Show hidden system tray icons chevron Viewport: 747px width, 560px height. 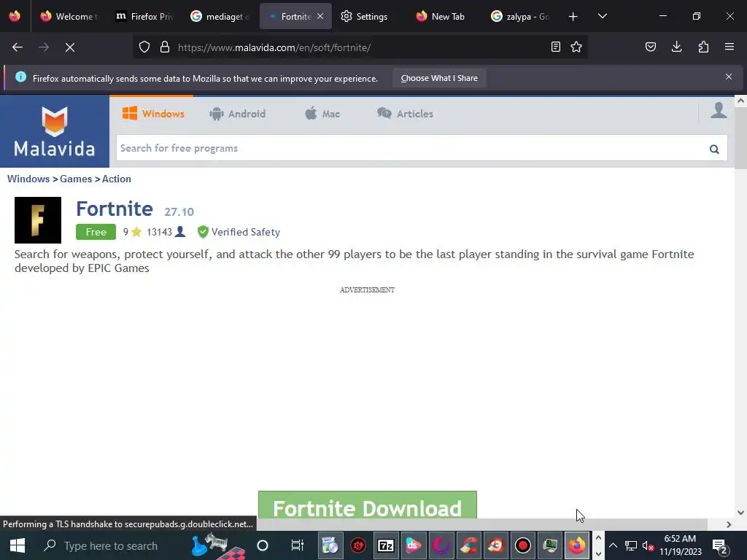613,545
